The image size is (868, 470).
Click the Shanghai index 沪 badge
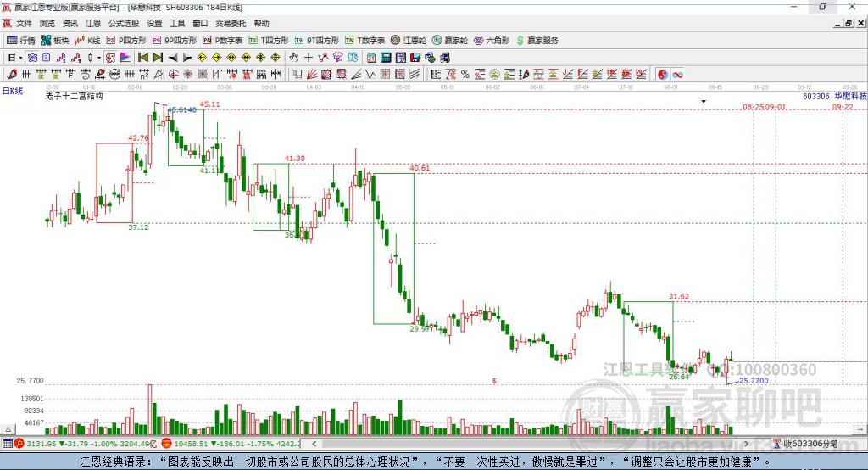(19, 444)
